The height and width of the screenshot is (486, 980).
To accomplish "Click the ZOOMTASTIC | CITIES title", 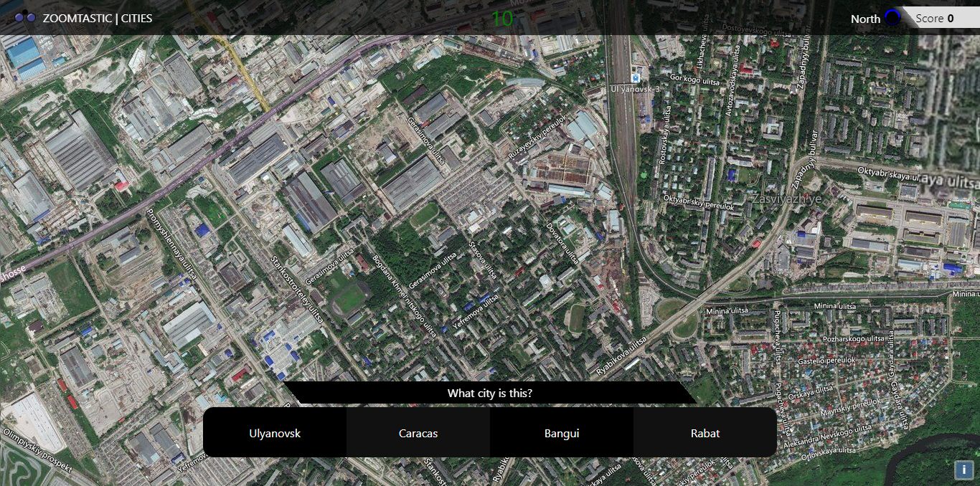I will pos(97,18).
